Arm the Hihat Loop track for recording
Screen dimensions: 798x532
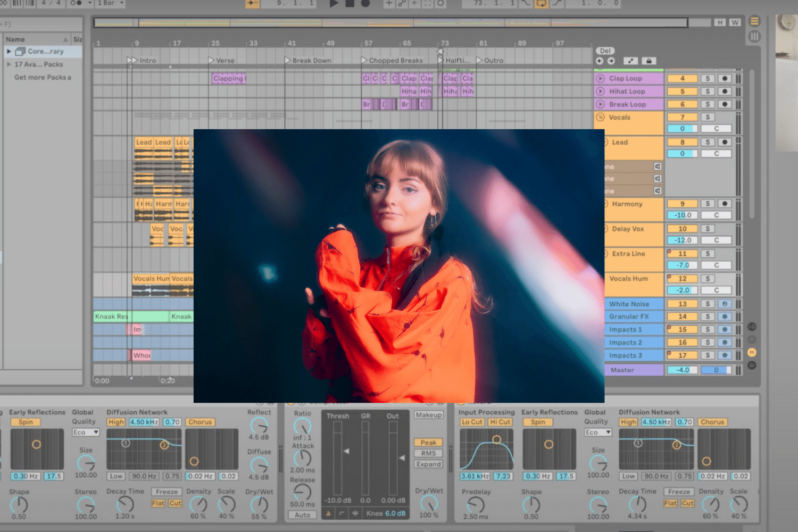pyautogui.click(x=725, y=92)
